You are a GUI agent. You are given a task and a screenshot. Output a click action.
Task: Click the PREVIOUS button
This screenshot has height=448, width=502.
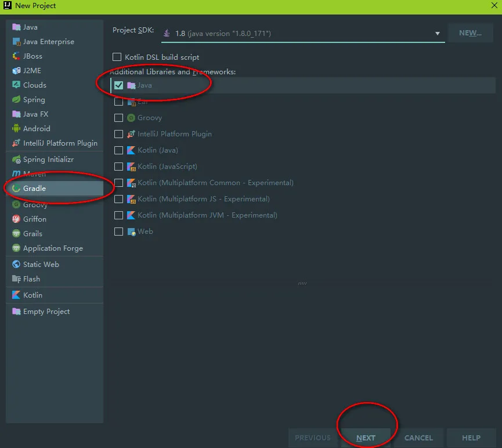point(313,438)
